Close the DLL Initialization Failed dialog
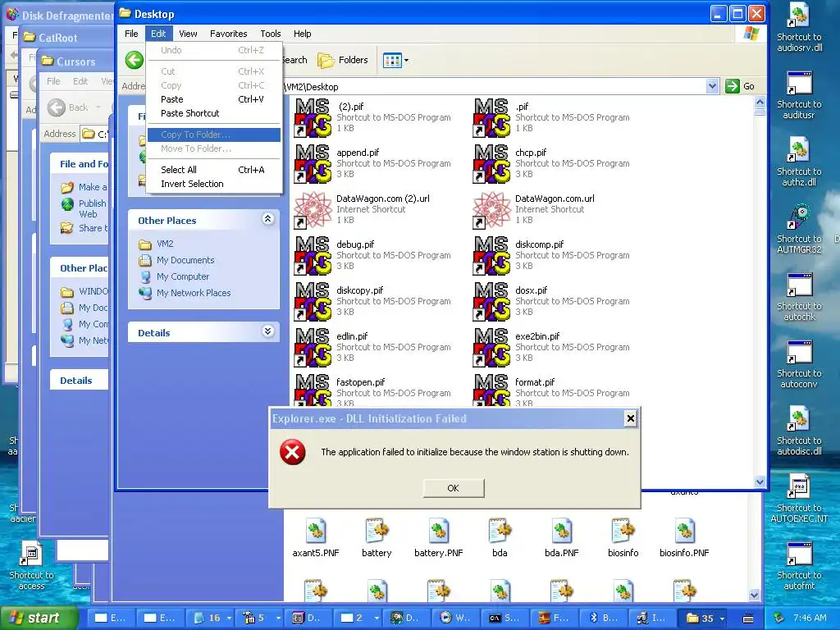840x630 pixels. point(631,418)
